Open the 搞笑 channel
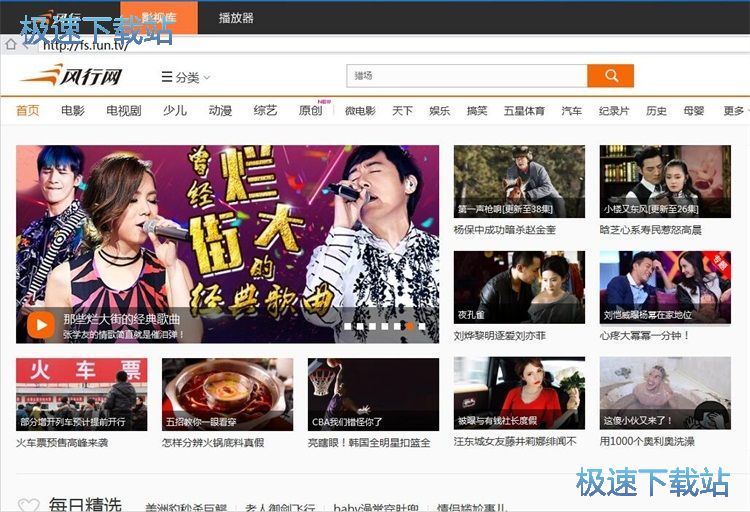Screen dimensions: 750x512 click(x=477, y=111)
